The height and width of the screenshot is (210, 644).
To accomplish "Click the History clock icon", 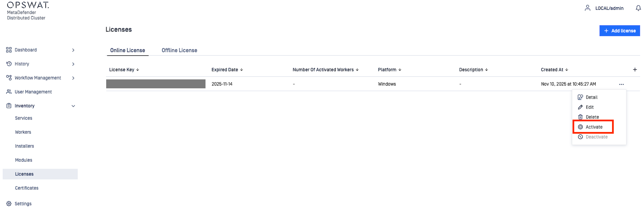I will pyautogui.click(x=9, y=64).
